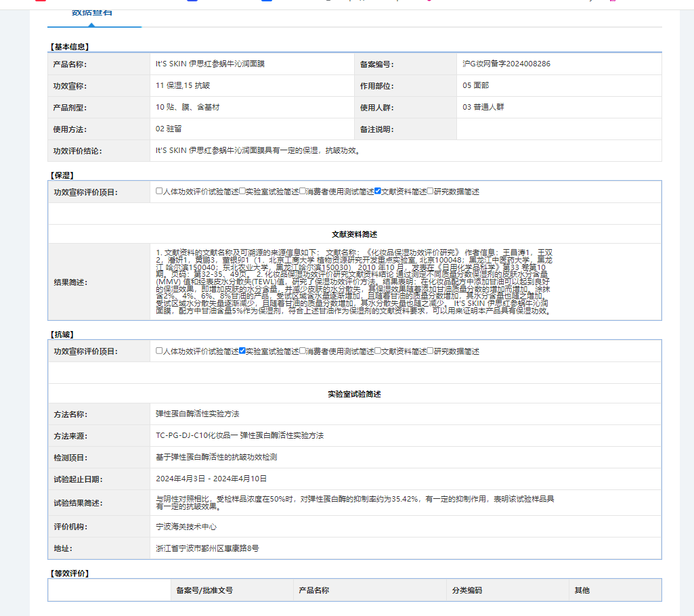The image size is (694, 616).
Task: Check 文献资料简述 in the 抗皱 section
Action: (x=378, y=351)
